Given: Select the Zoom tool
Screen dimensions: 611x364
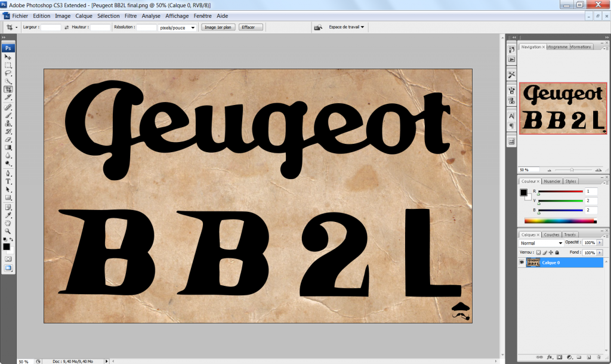Looking at the screenshot, I should [8, 232].
